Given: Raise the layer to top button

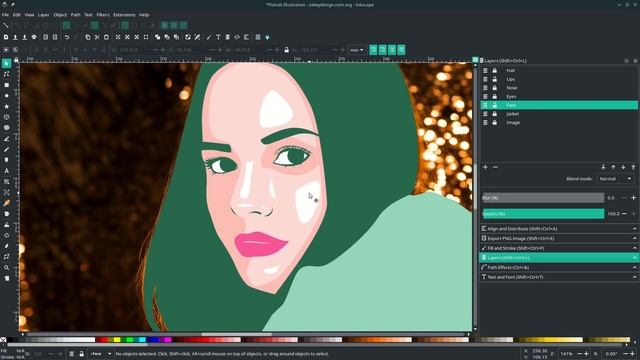Looking at the screenshot, I should click(633, 167).
